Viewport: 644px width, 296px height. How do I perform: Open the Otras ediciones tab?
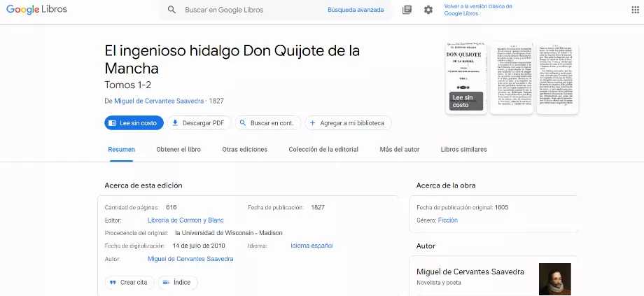tap(245, 150)
